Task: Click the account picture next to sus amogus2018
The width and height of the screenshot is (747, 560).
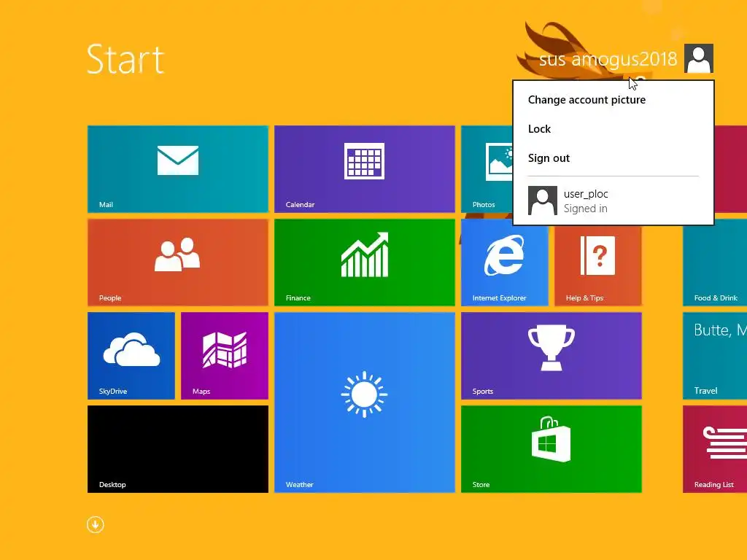Action: pos(698,58)
